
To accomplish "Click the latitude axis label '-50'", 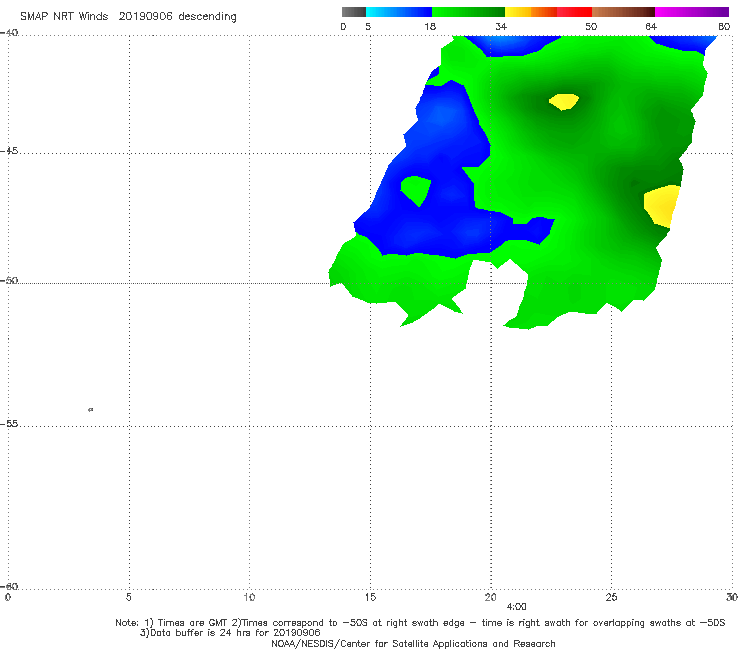I will [x=9, y=281].
